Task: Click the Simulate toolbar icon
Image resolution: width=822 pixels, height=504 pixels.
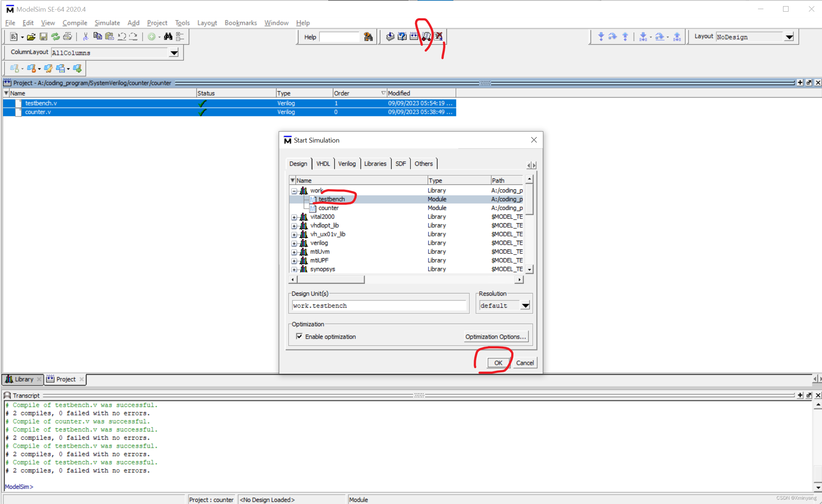Action: pos(426,36)
